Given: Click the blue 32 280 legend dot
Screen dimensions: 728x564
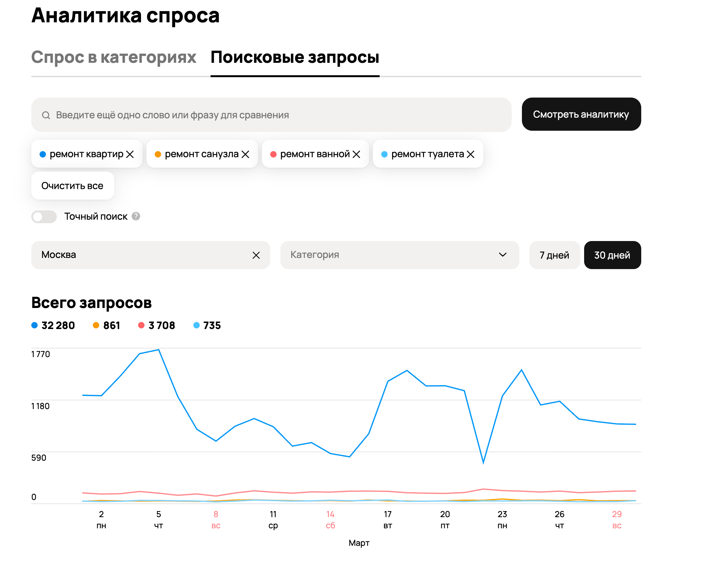Looking at the screenshot, I should coord(34,325).
